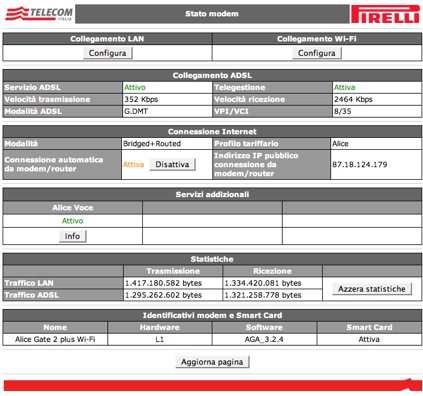423x396 pixels.
Task: Click the G.DMT ADSL mode value
Action: 136,111
